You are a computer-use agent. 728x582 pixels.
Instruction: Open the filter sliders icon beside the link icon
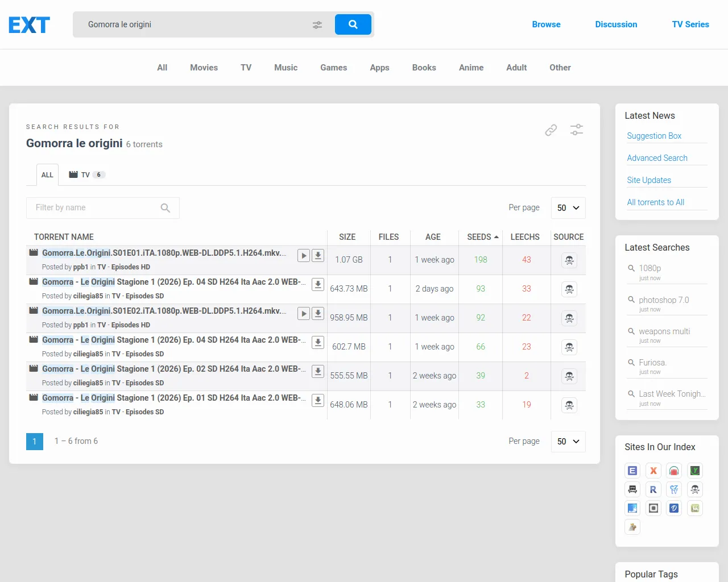pyautogui.click(x=576, y=130)
